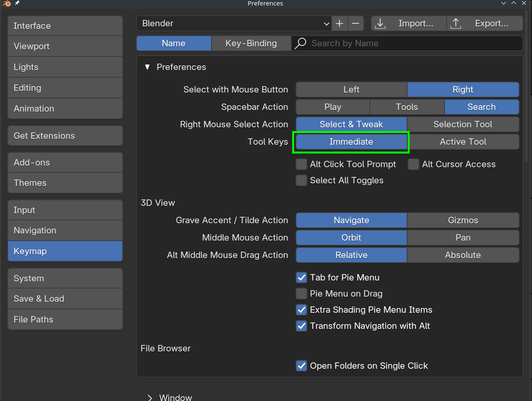Disable Open Folders on Single Click
This screenshot has height=401, width=532.
pyautogui.click(x=301, y=366)
